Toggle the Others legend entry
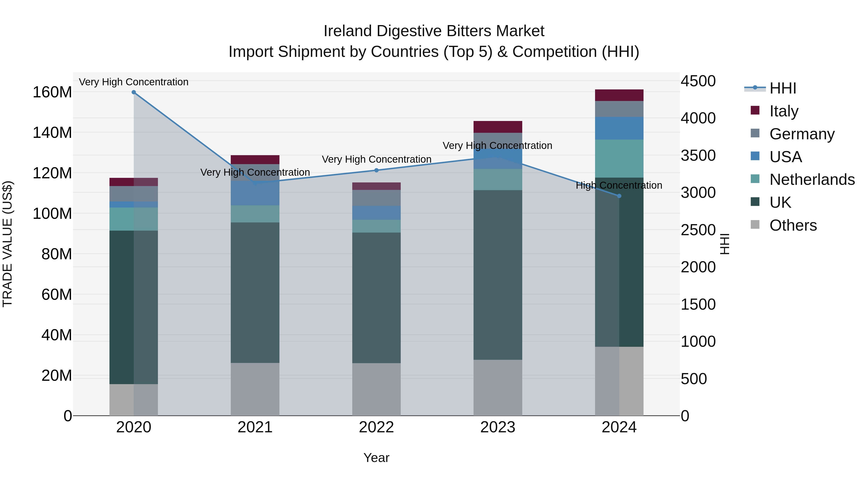Image resolution: width=868 pixels, height=488 pixels. click(x=784, y=225)
